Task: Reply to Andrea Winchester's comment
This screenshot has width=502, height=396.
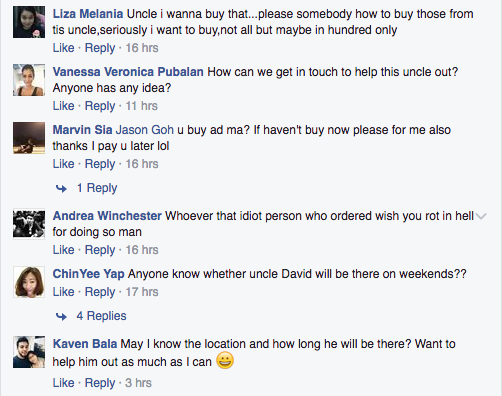Action: (100, 250)
